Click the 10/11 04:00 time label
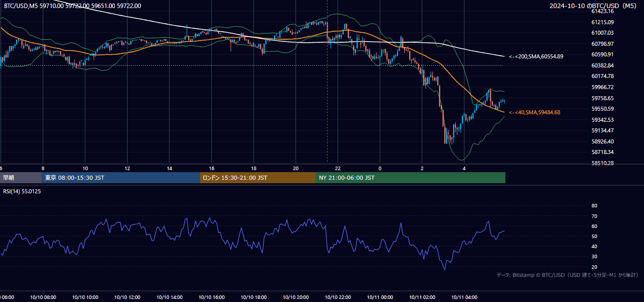This screenshot has width=644, height=302. coord(464,297)
